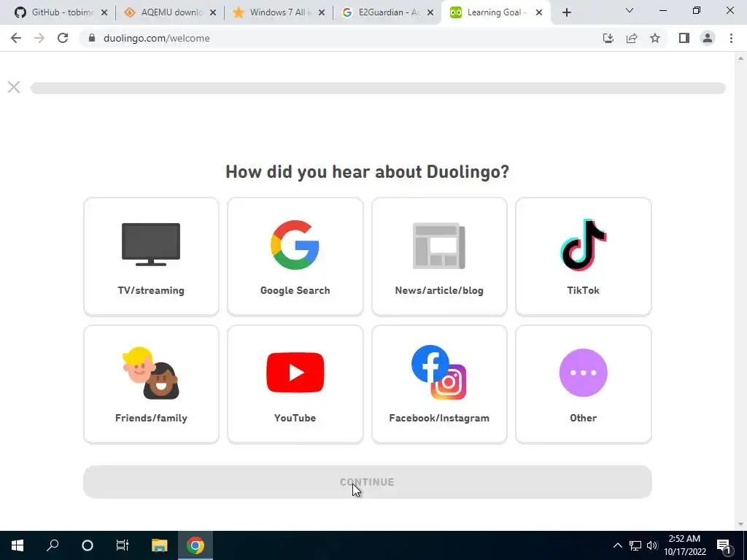
Task: Pick the News/article/blog option card
Action: coord(439,257)
